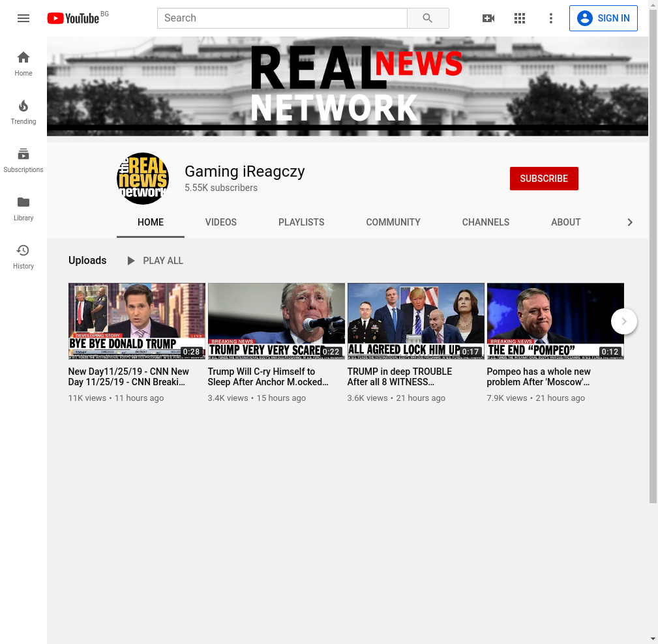This screenshot has height=644, width=658.
Task: Open the ALL AGREED LOCK HIM UP thumbnail
Action: (x=416, y=321)
